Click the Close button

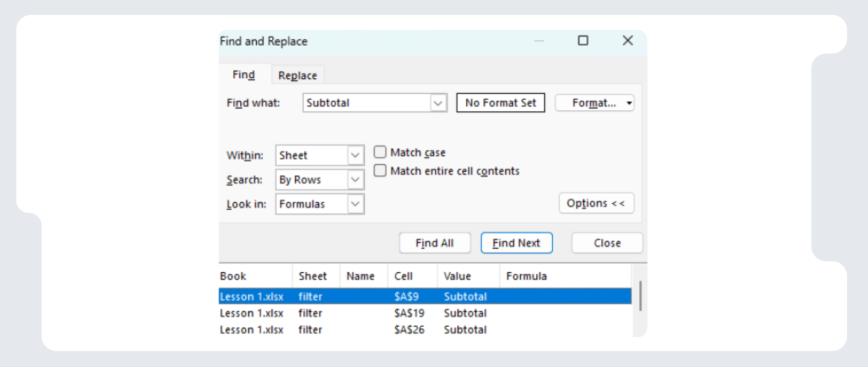[607, 243]
